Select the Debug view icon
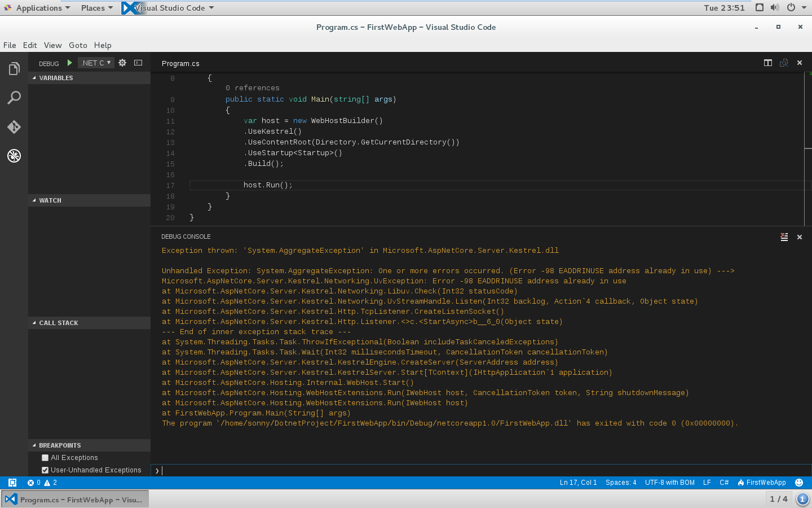 14,156
